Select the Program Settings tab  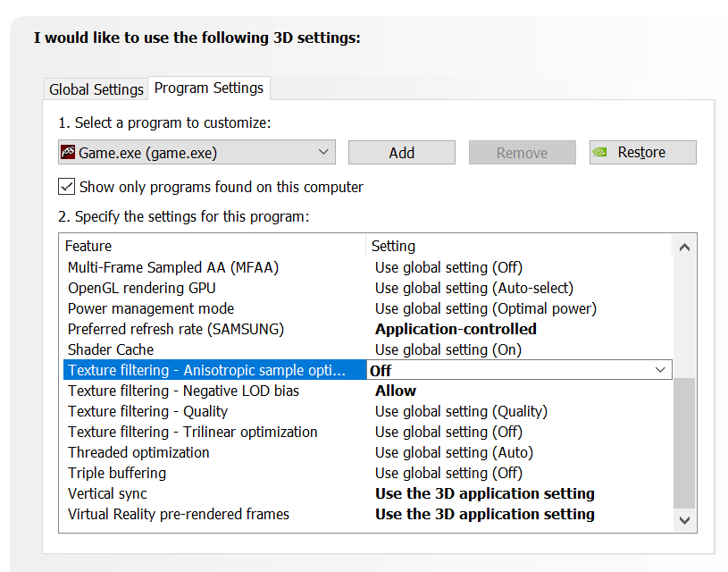[208, 88]
